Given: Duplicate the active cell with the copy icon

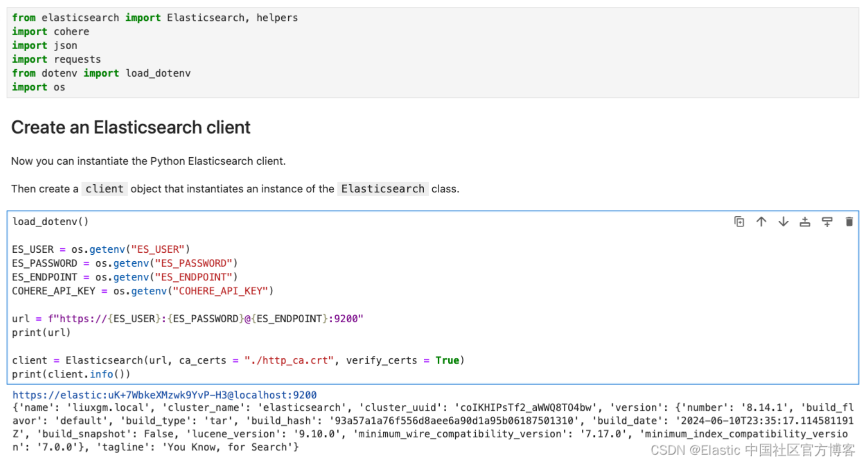Looking at the screenshot, I should point(739,222).
